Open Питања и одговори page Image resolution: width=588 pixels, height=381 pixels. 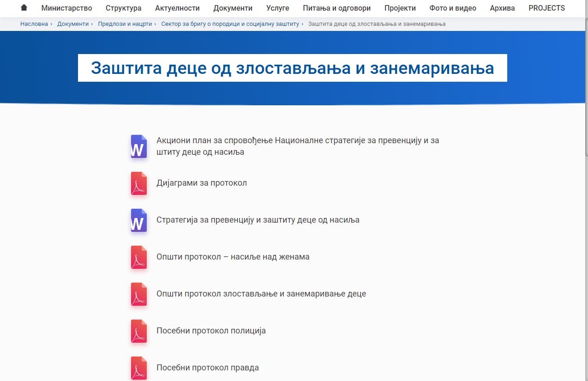click(336, 8)
